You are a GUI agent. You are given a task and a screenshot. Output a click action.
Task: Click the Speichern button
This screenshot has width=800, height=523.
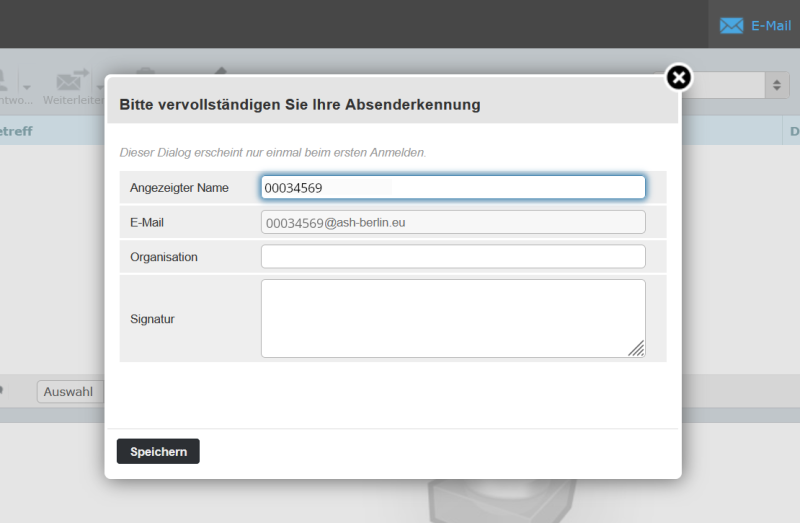tap(158, 451)
